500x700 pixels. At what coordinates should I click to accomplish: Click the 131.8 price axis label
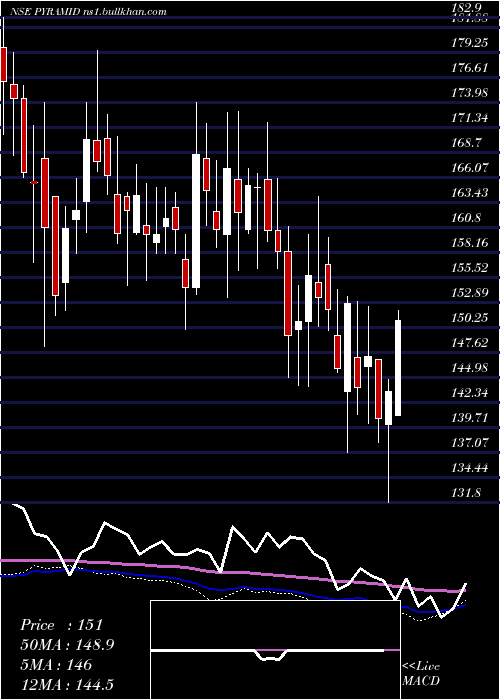(466, 493)
